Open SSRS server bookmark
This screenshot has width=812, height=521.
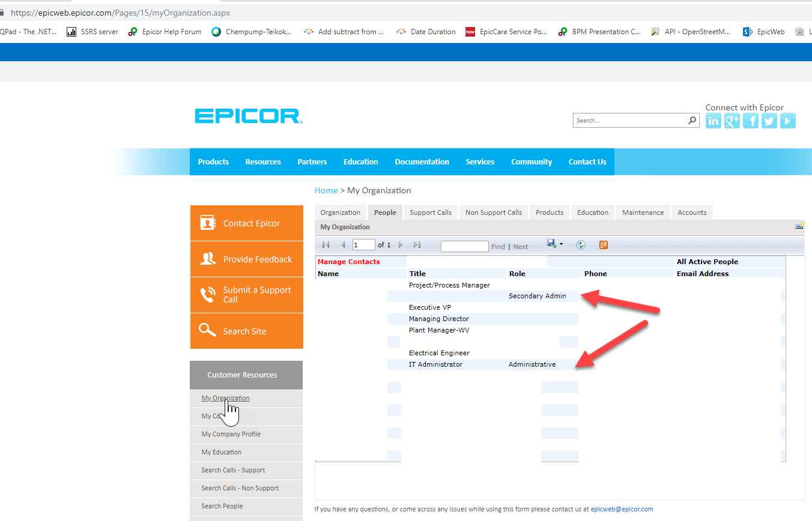92,32
